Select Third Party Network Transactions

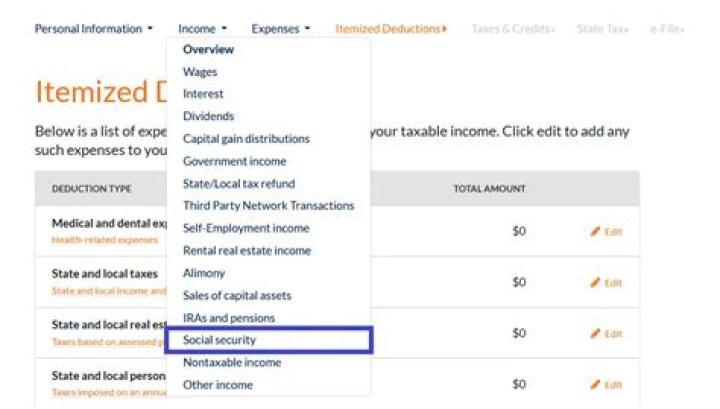(x=268, y=206)
